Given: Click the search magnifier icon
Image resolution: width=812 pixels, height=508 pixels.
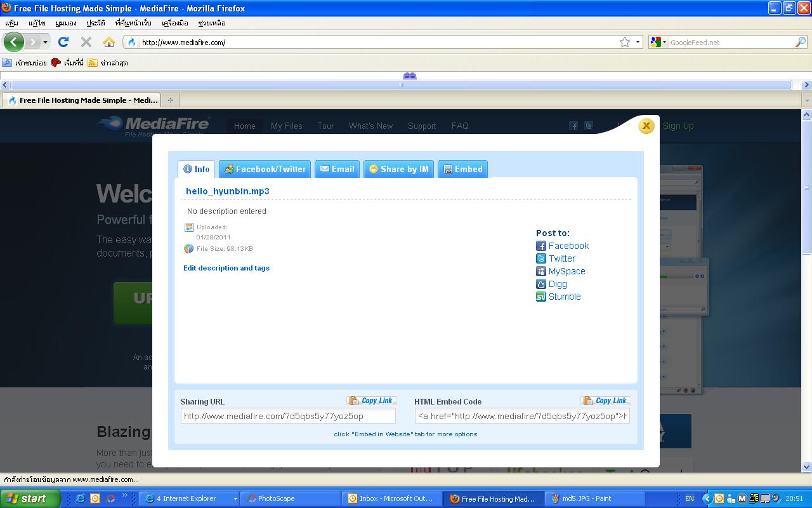Looking at the screenshot, I should click(x=801, y=43).
